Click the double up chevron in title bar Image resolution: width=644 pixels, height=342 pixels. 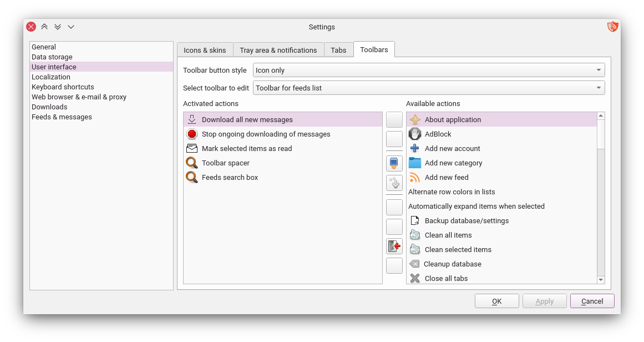(44, 27)
